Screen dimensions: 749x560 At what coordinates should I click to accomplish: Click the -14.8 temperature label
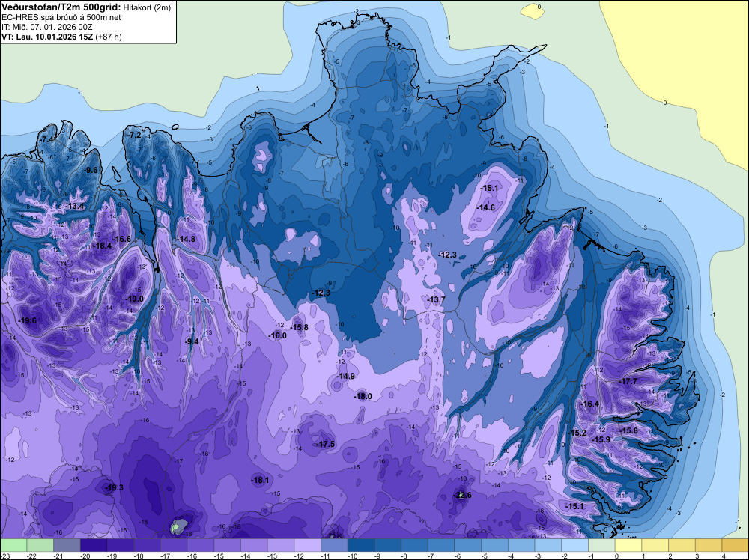187,239
